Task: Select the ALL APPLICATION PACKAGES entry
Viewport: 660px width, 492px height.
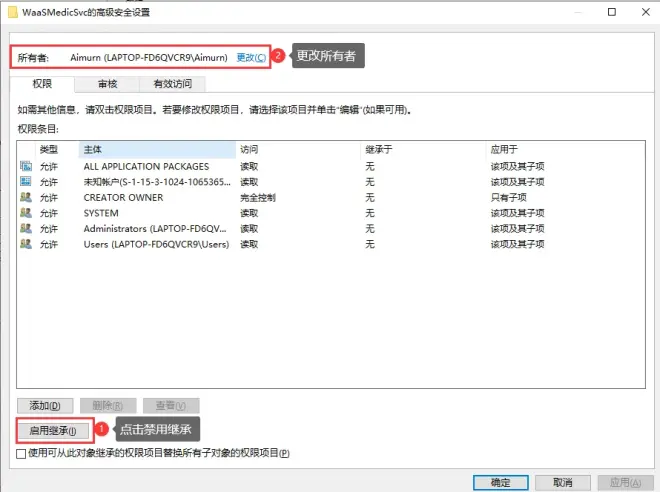Action: 330,166
